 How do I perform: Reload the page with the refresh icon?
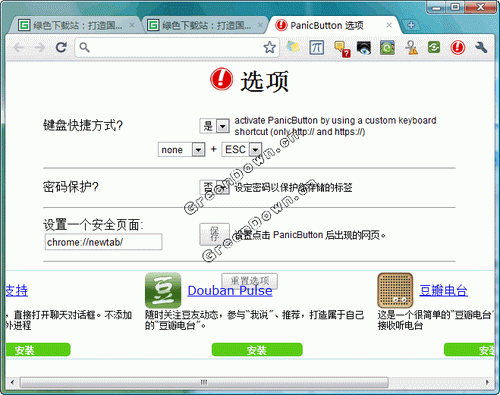61,47
